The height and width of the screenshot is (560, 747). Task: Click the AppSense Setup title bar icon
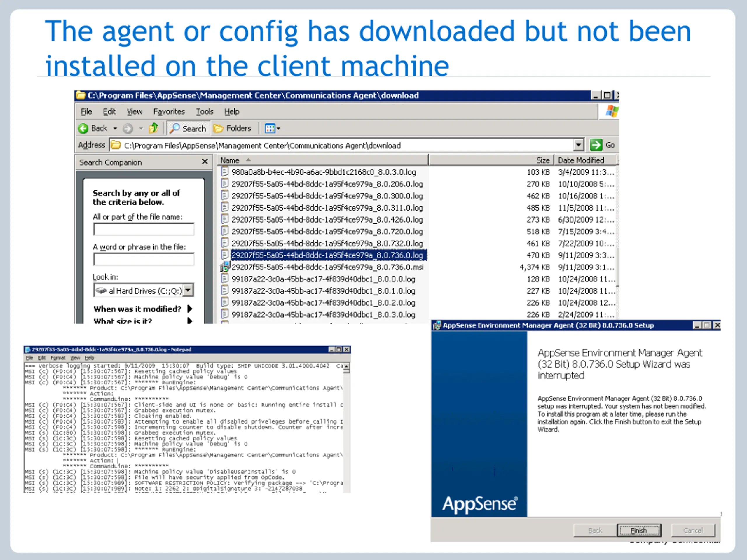click(437, 325)
